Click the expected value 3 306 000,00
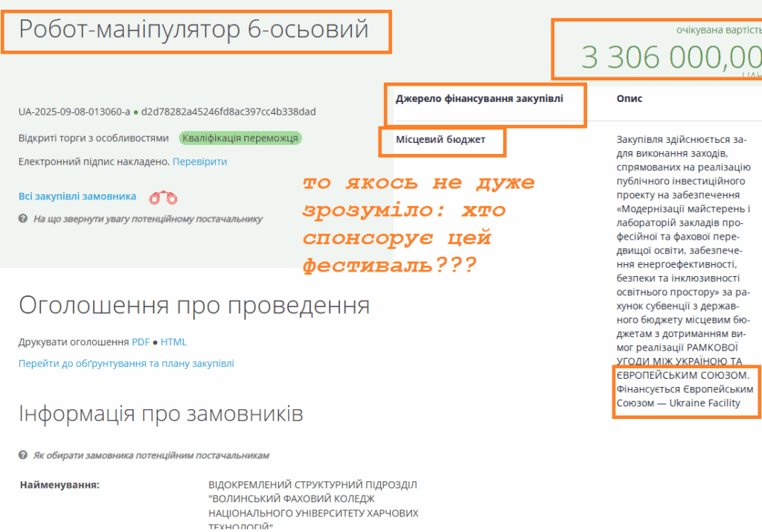Image resolution: width=762 pixels, height=532 pixels. pyautogui.click(x=670, y=57)
